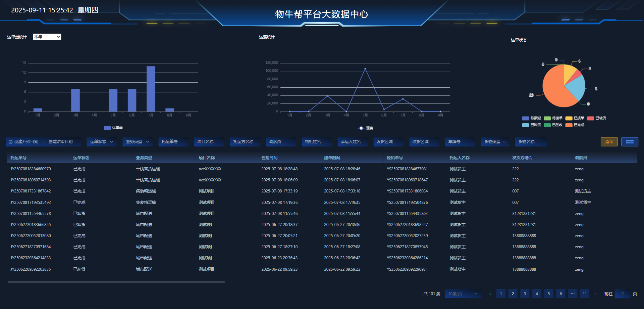Toggle 已卸货 series in pie chart legend
This screenshot has height=309, width=644.
pos(526,125)
